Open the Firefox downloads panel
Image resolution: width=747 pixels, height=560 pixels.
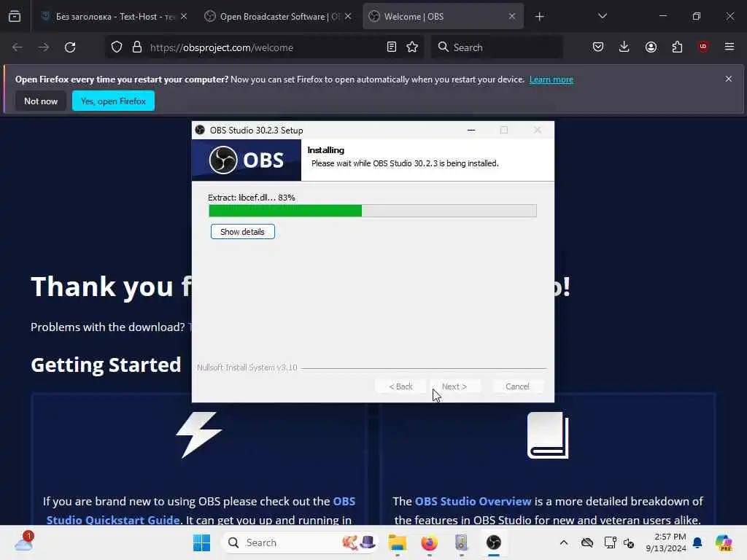point(624,47)
